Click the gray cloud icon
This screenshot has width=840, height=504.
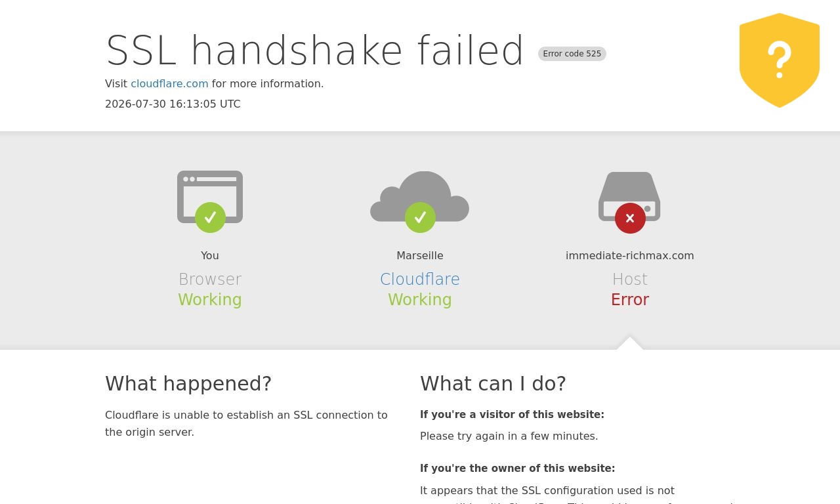tap(420, 197)
